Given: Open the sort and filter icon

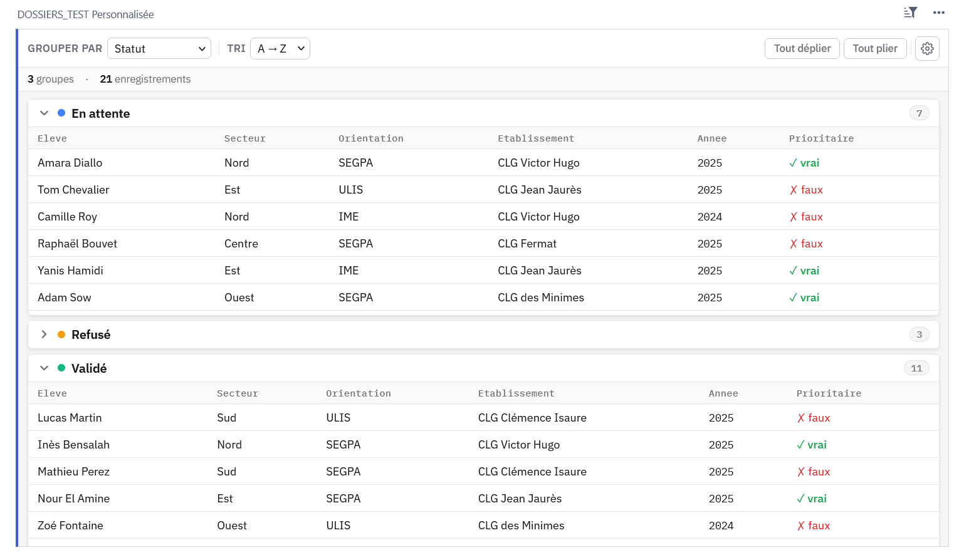Looking at the screenshot, I should tap(910, 13).
